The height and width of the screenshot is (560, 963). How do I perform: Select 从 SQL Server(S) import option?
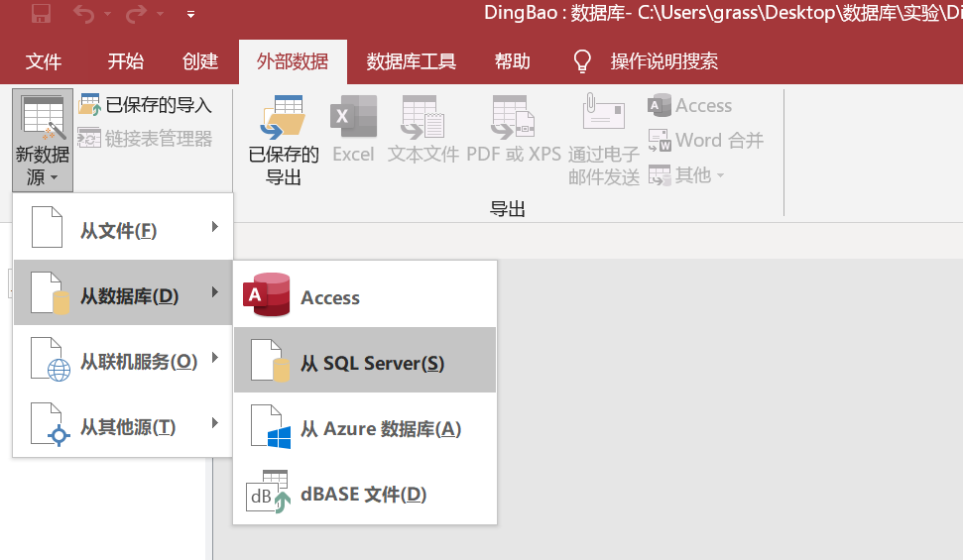(x=365, y=360)
